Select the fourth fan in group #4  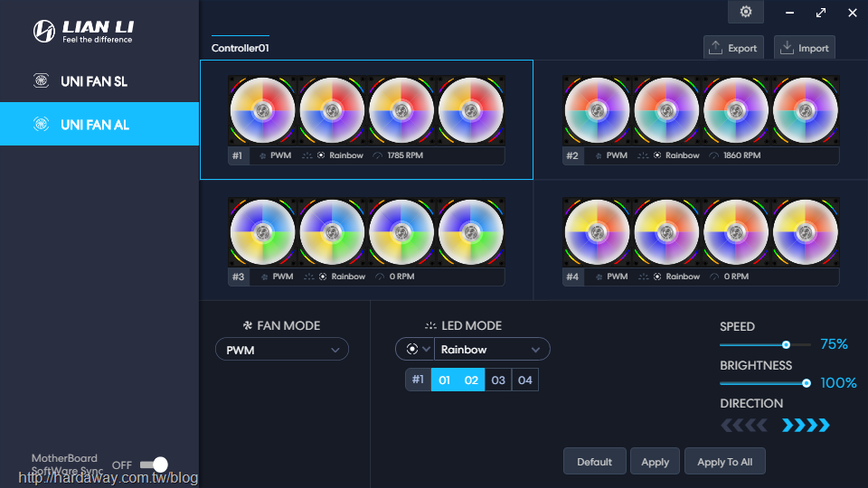806,232
